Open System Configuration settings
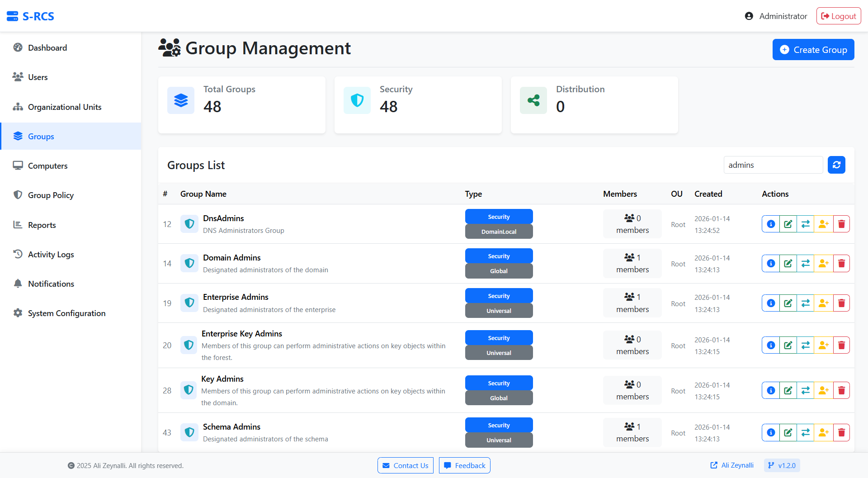The width and height of the screenshot is (868, 478). [66, 313]
